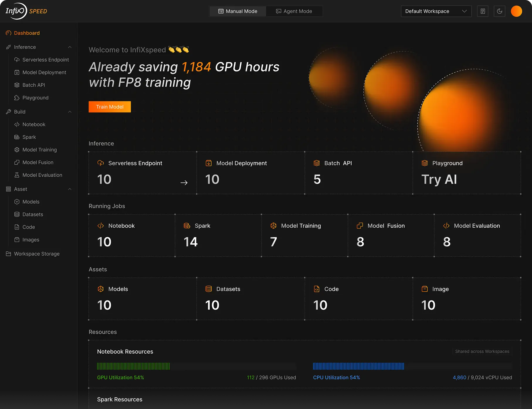
Task: Click the Workspace Storage folder icon
Action: (9, 254)
